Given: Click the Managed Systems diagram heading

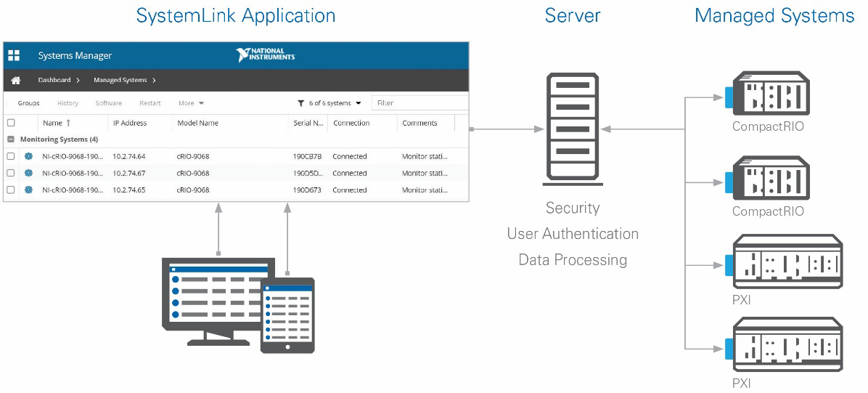Looking at the screenshot, I should pyautogui.click(x=774, y=15).
